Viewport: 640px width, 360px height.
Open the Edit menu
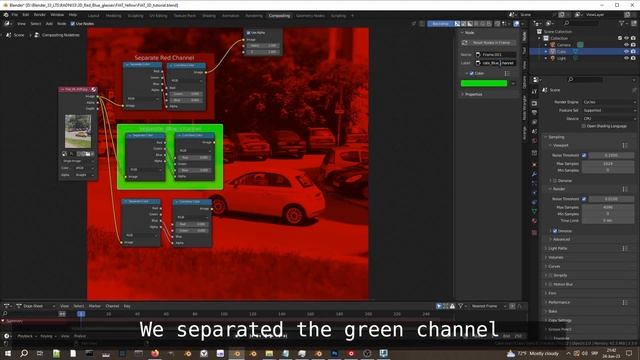[26, 15]
